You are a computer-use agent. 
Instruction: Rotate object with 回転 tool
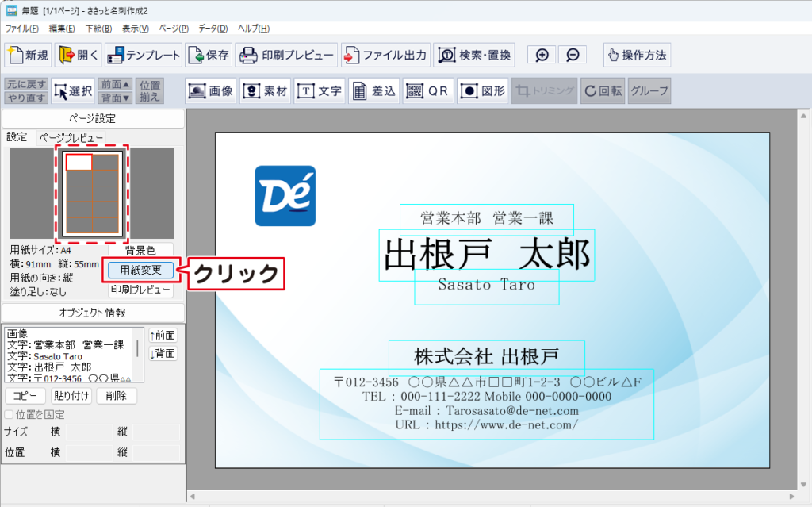tap(603, 91)
